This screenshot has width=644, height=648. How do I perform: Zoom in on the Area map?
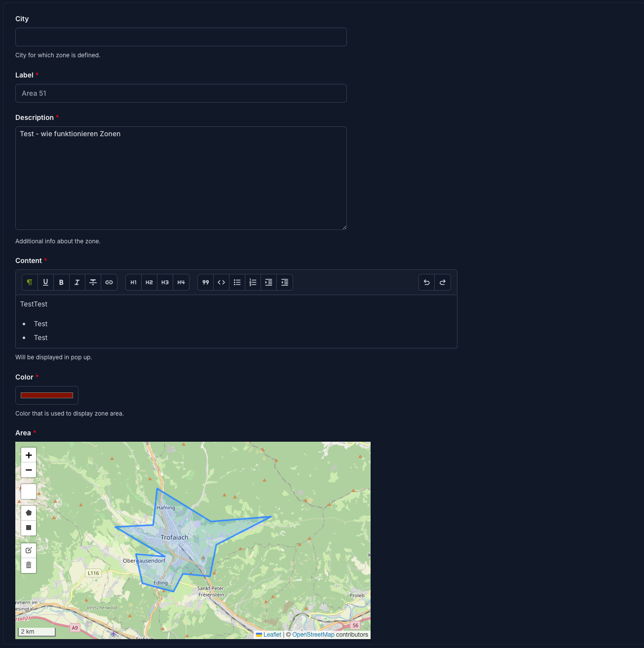(x=29, y=455)
